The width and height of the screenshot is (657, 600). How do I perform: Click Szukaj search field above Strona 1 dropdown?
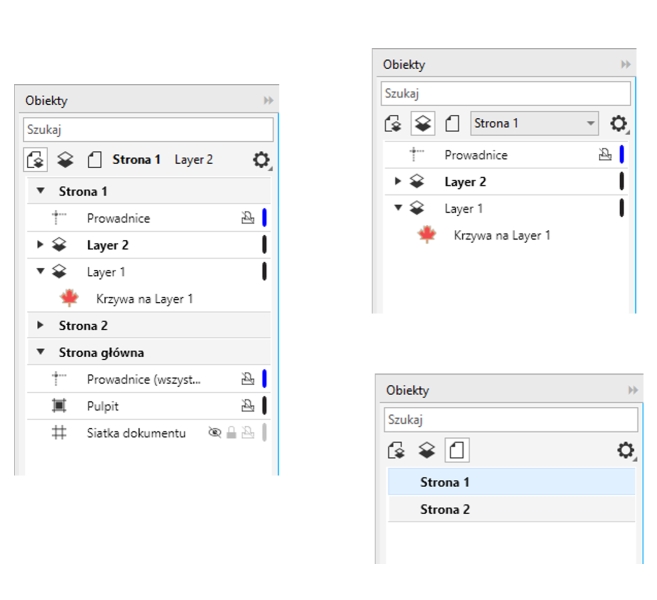pos(505,93)
